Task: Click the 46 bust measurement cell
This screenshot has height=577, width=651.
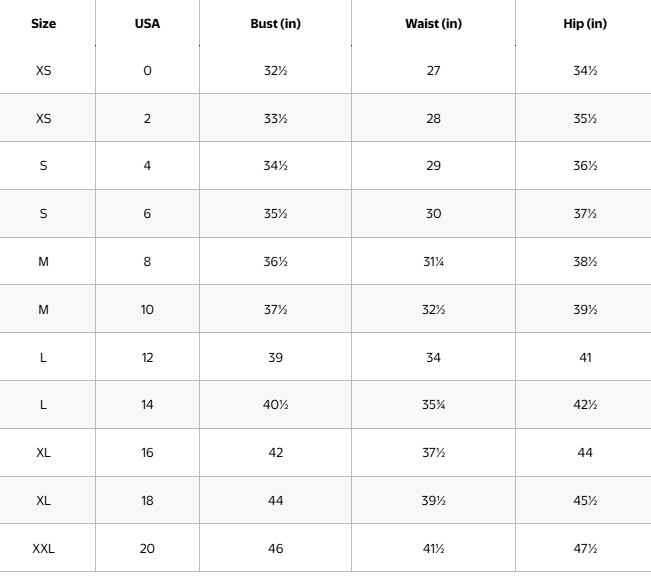Action: click(275, 549)
